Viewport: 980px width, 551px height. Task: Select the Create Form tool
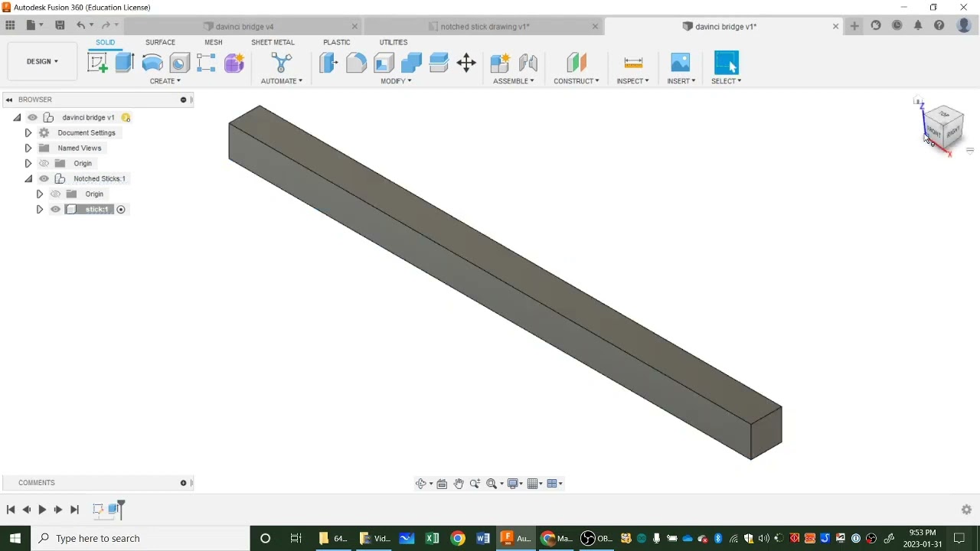234,63
